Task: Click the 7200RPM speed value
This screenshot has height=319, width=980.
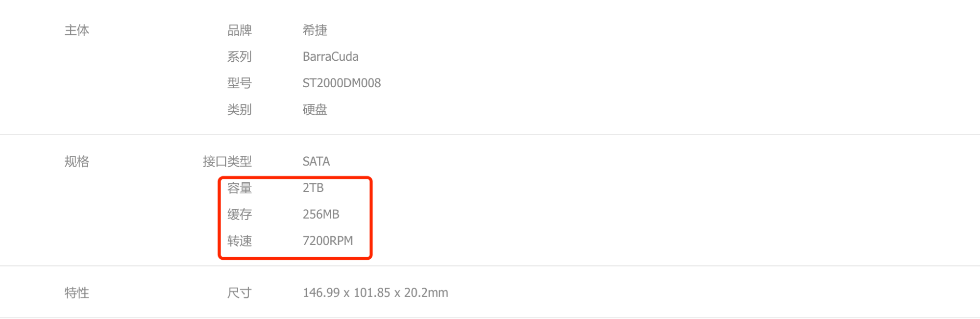Action: (328, 241)
